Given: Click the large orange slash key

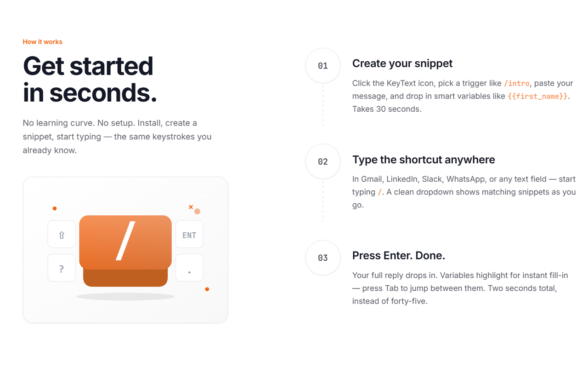Looking at the screenshot, I should pos(125,242).
